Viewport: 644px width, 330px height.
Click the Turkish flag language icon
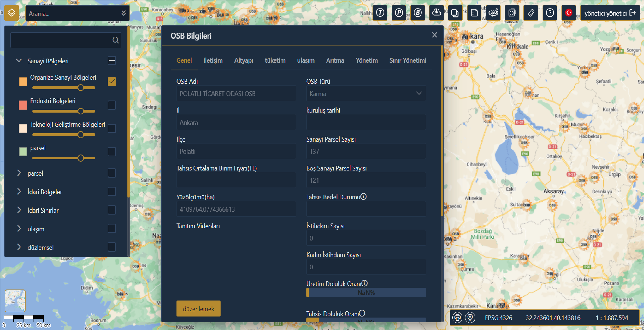(x=569, y=13)
